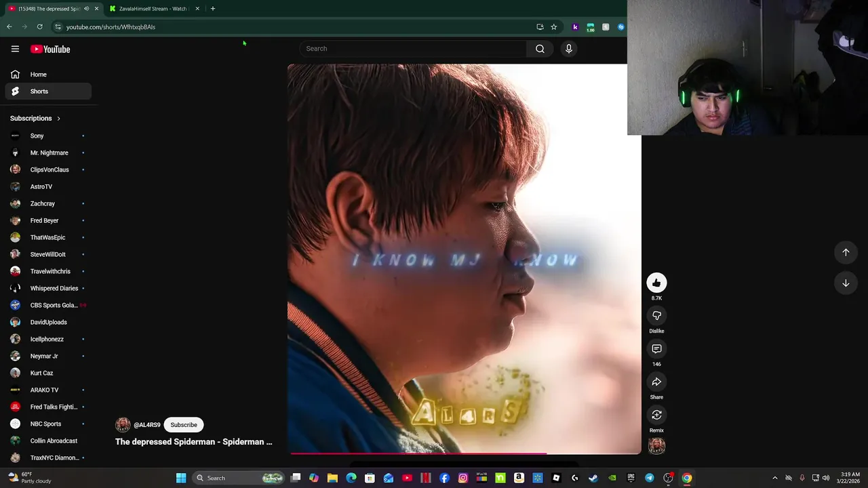Subscribe to @AL4RS9
The height and width of the screenshot is (488, 868).
[184, 425]
